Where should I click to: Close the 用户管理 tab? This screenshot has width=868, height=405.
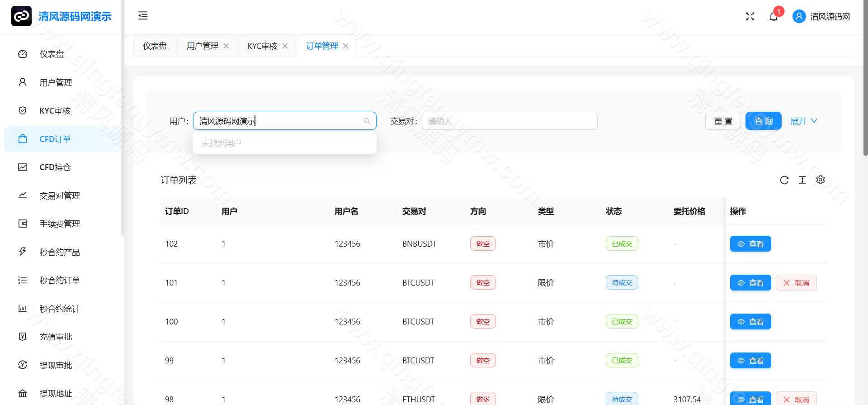(226, 46)
